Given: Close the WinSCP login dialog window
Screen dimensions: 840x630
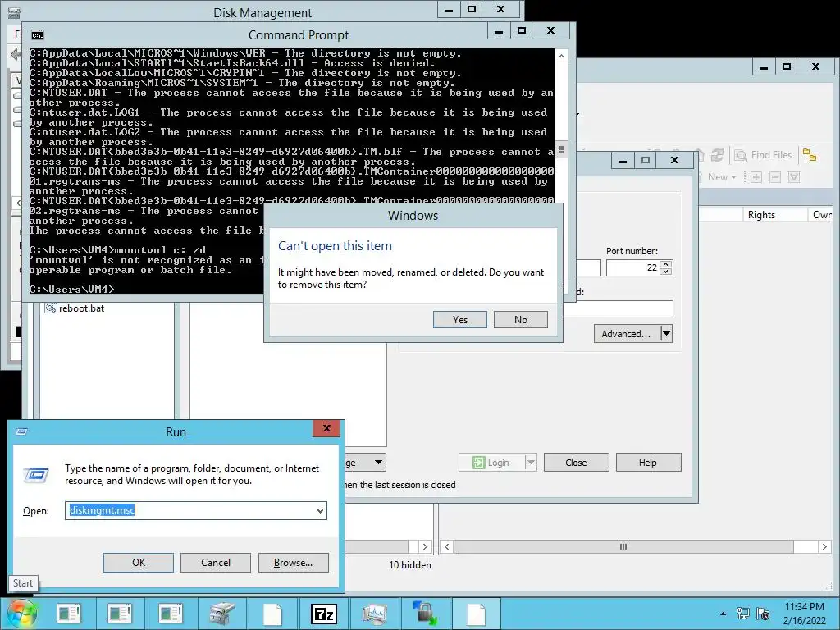Looking at the screenshot, I should pyautogui.click(x=674, y=160).
